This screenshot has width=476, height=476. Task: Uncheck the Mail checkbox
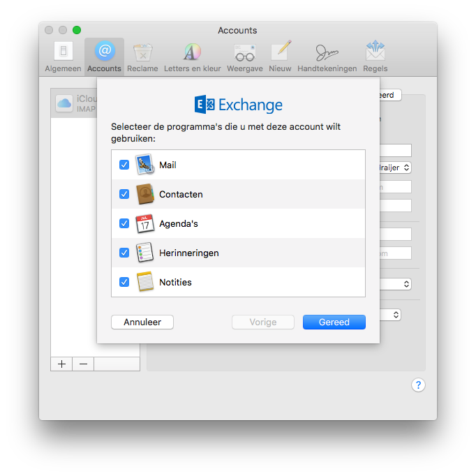tap(124, 165)
